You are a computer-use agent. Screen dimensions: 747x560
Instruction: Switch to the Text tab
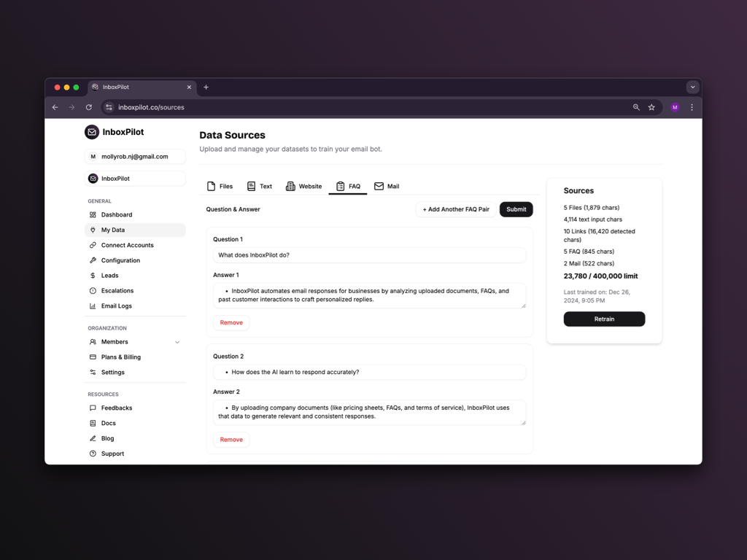[260, 186]
